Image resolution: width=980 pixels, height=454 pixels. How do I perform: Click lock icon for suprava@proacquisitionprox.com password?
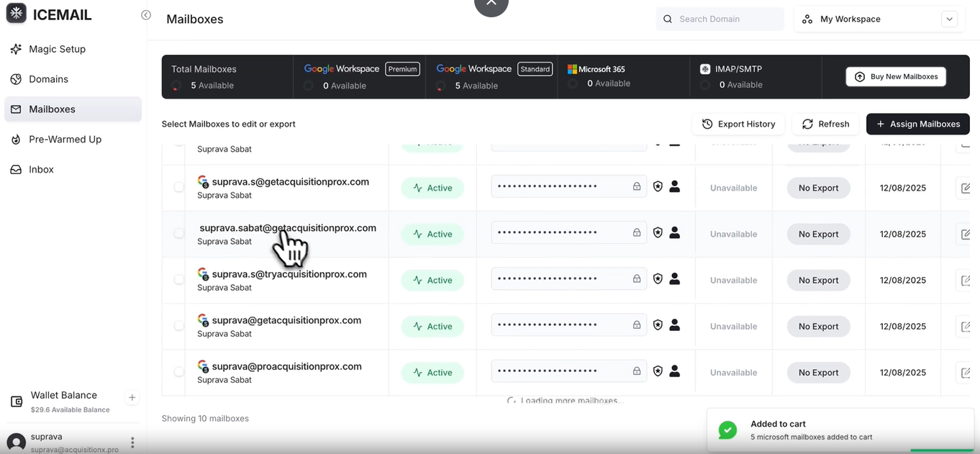point(637,371)
